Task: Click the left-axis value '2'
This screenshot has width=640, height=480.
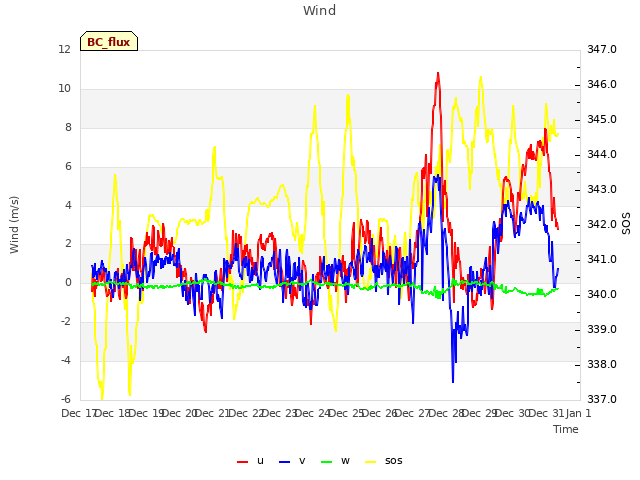Action: pyautogui.click(x=68, y=244)
